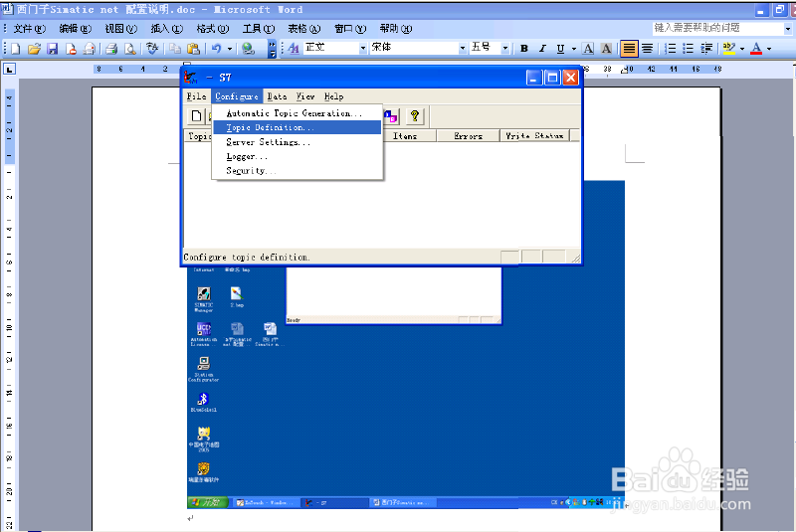Click the Errors column header in S7
The width and height of the screenshot is (796, 532).
468,136
